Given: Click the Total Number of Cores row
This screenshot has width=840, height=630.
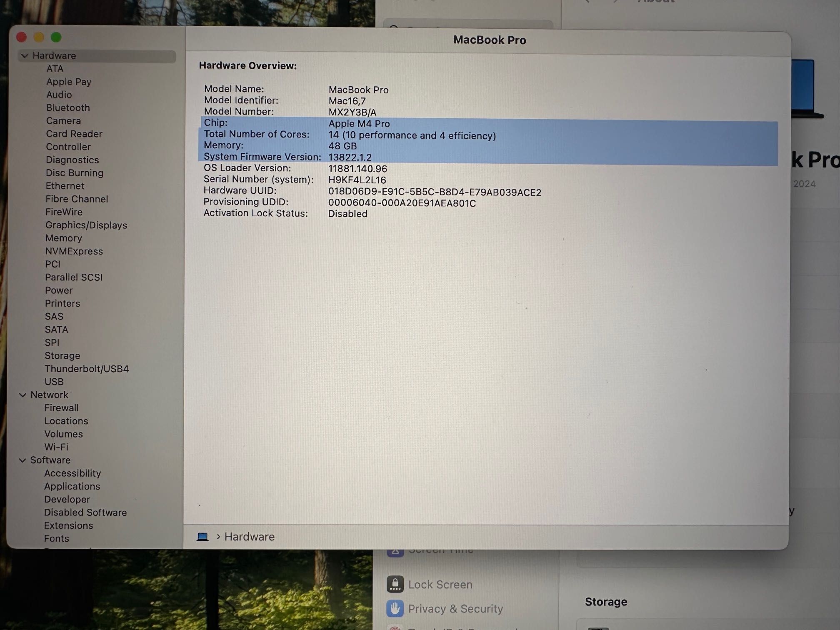Looking at the screenshot, I should (x=488, y=135).
